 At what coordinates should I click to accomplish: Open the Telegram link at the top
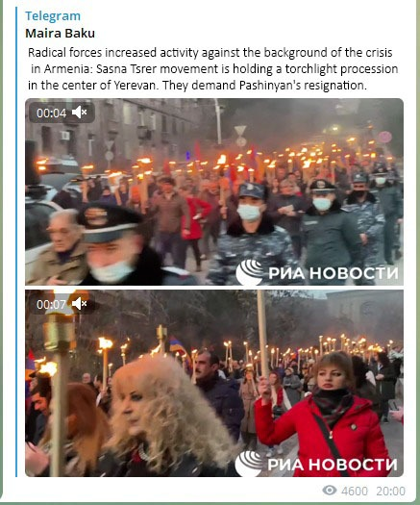tap(53, 15)
